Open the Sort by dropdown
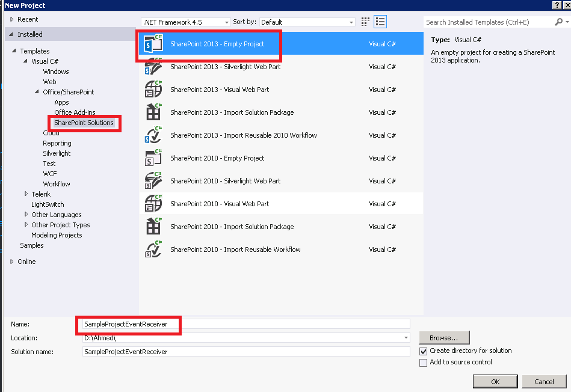 pyautogui.click(x=350, y=21)
